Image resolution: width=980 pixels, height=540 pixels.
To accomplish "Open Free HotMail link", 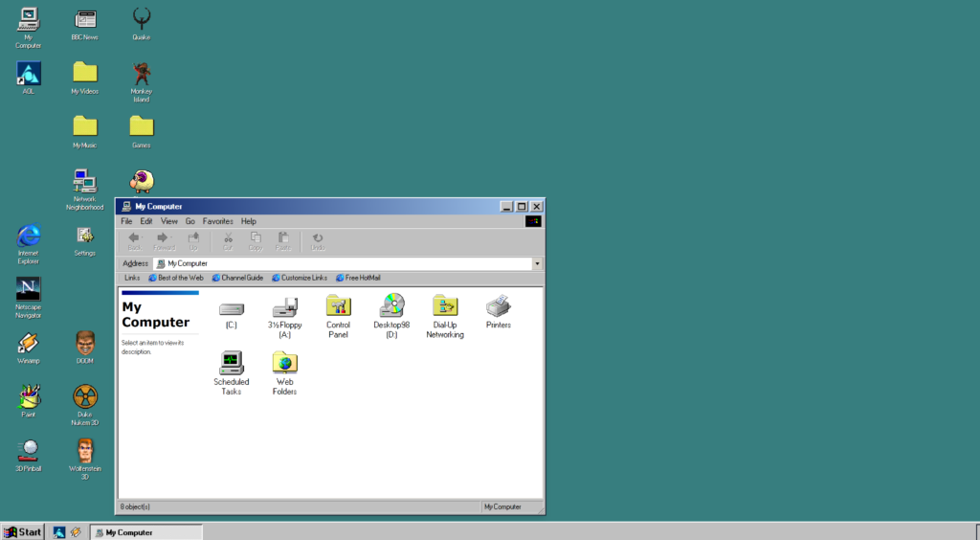I will (x=358, y=278).
